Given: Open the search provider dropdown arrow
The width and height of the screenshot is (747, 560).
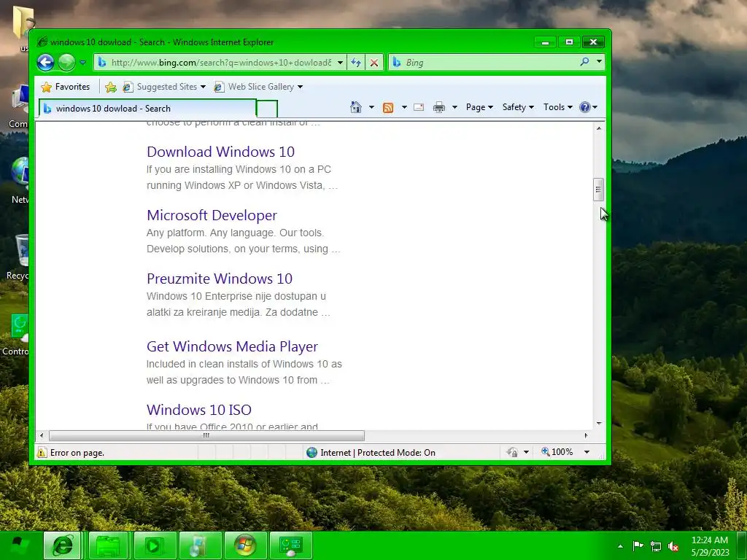Looking at the screenshot, I should pyautogui.click(x=600, y=62).
